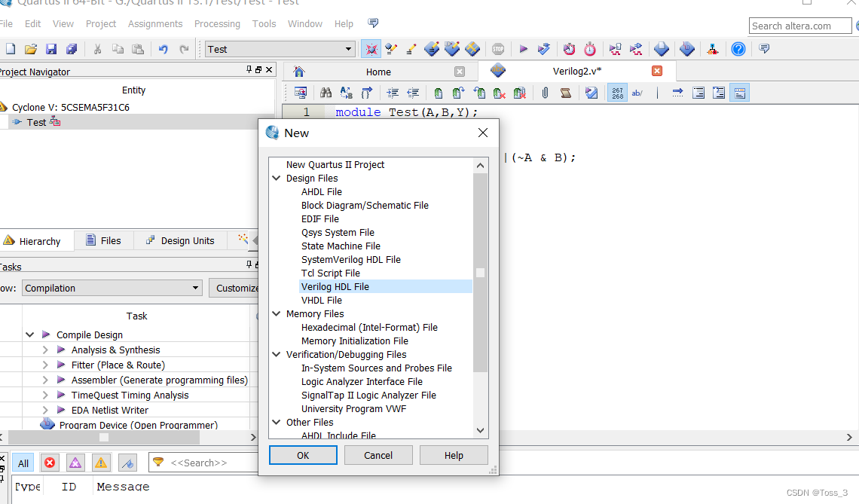
Task: Switch to the Design Units tab
Action: point(181,240)
